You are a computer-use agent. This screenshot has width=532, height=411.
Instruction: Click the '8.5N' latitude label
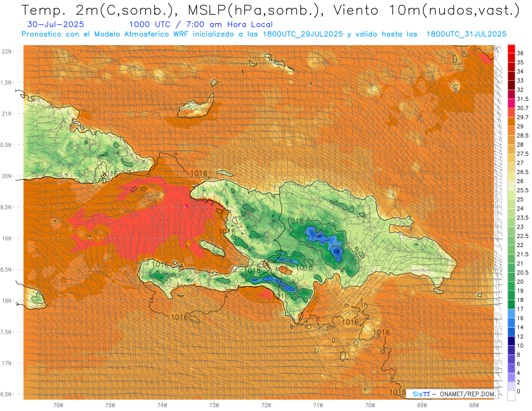7,270
